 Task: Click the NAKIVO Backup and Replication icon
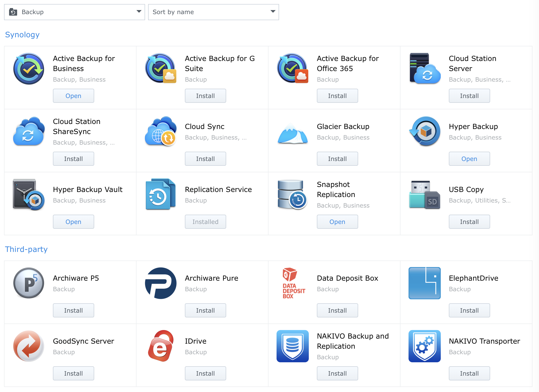coord(293,346)
